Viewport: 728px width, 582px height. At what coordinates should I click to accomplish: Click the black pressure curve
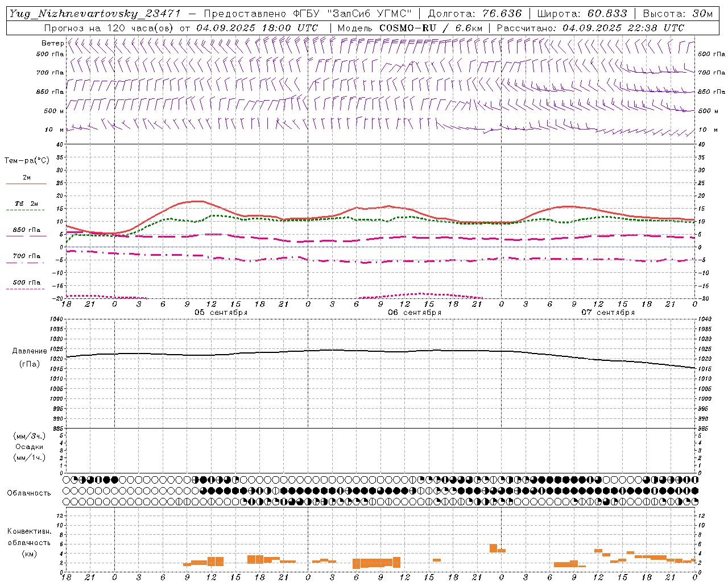coord(381,351)
